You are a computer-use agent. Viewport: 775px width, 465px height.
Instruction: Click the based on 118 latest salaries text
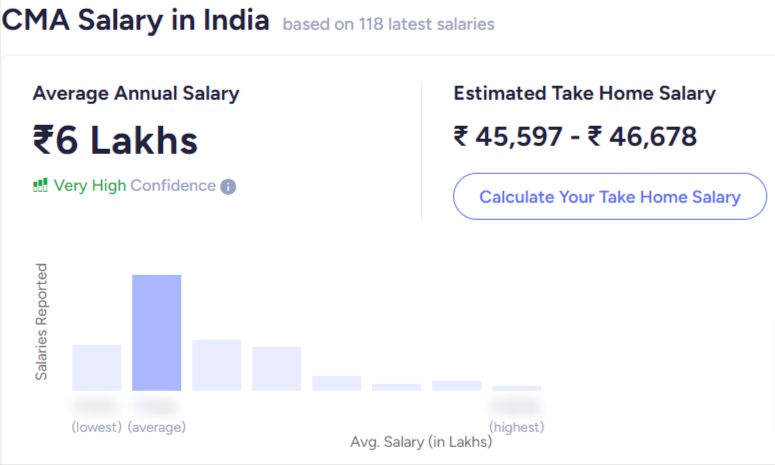coord(388,23)
